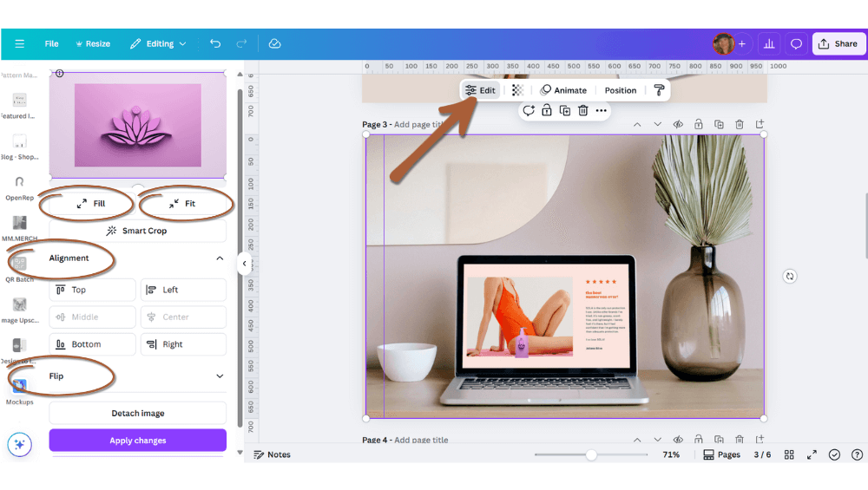868x490 pixels.
Task: Redo the last action
Action: coord(241,43)
